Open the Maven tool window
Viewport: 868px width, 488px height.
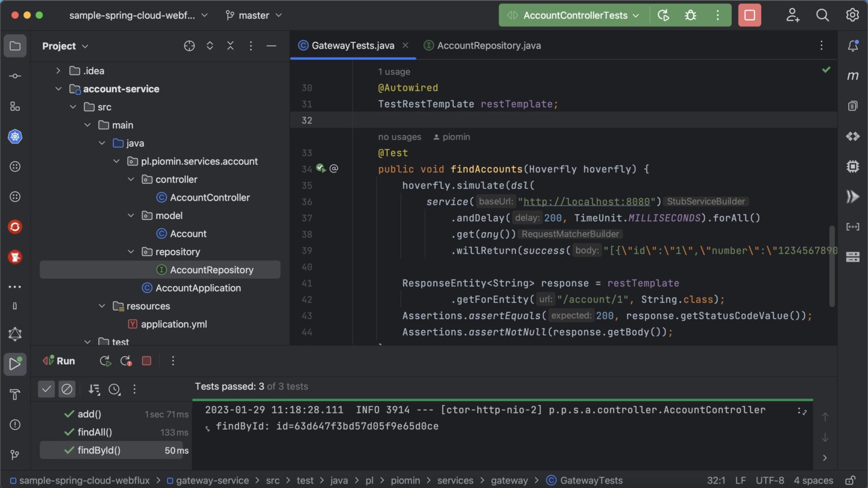pos(853,76)
